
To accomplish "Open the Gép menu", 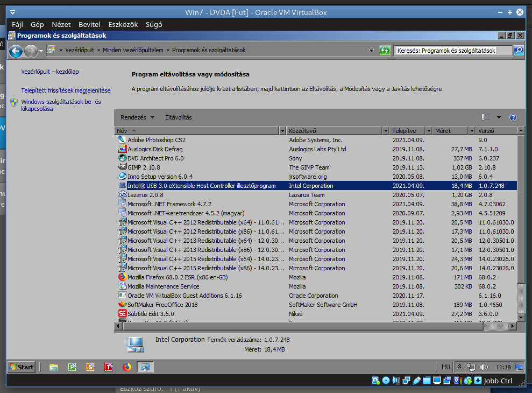I will click(37, 24).
